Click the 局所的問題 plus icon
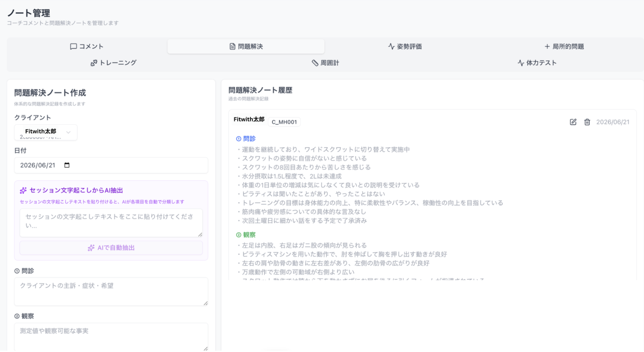The image size is (644, 352). click(547, 46)
